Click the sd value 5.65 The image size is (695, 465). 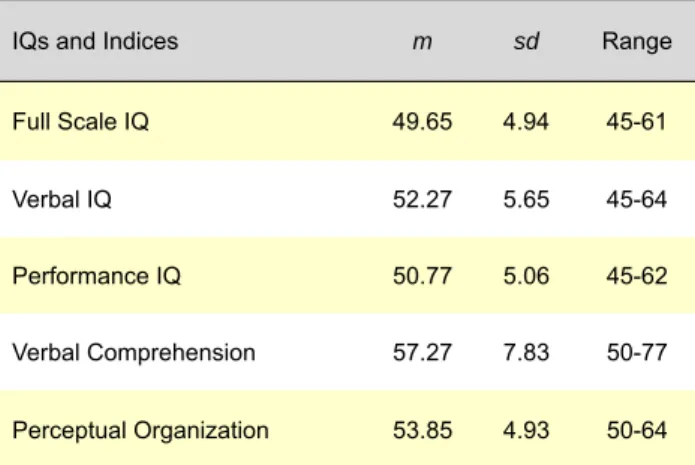tap(526, 199)
